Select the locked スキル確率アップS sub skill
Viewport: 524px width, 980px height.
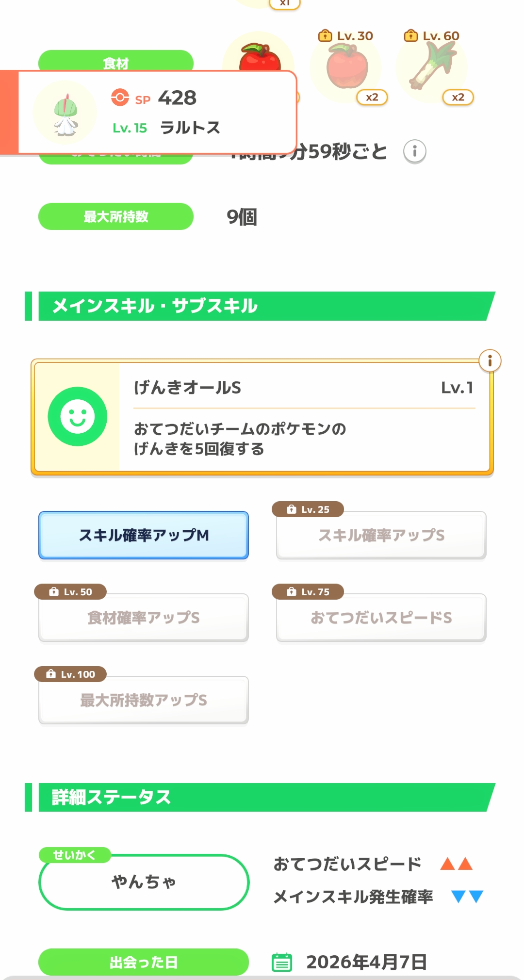coord(381,535)
